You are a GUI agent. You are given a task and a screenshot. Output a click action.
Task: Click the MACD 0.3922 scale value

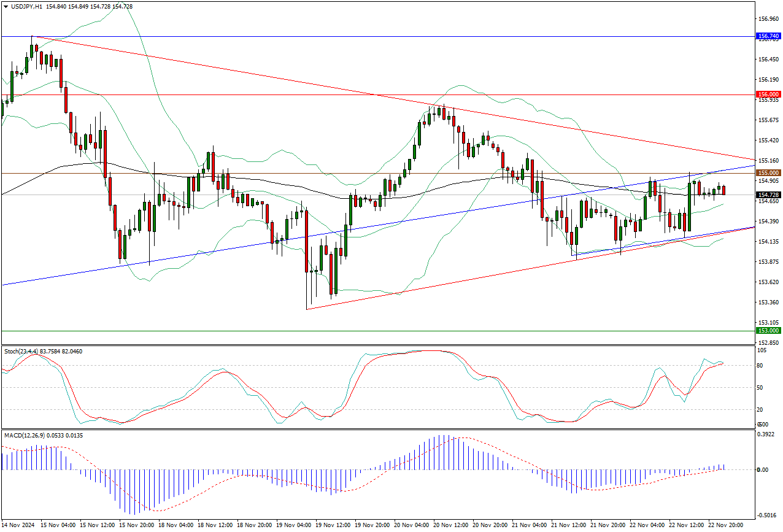coord(767,435)
